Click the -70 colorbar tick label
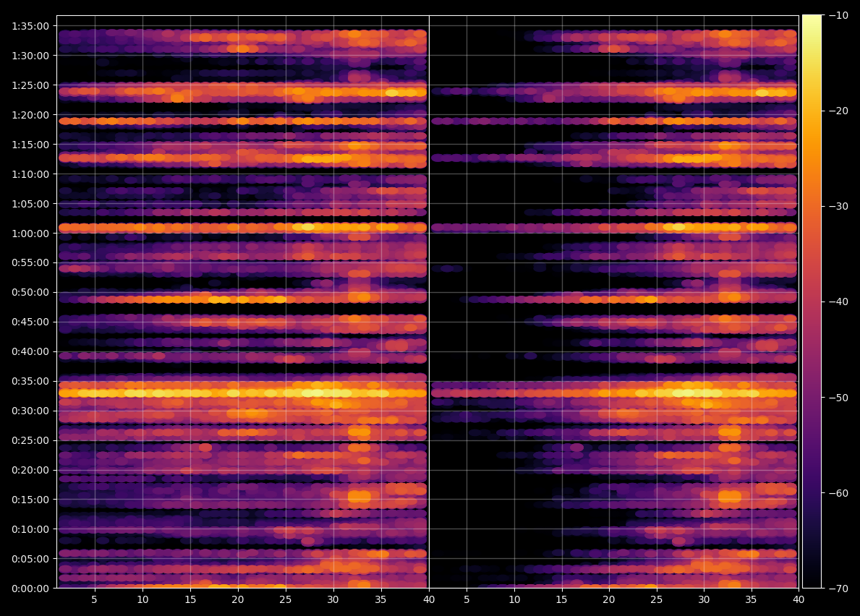This screenshot has height=616, width=860. (x=838, y=589)
